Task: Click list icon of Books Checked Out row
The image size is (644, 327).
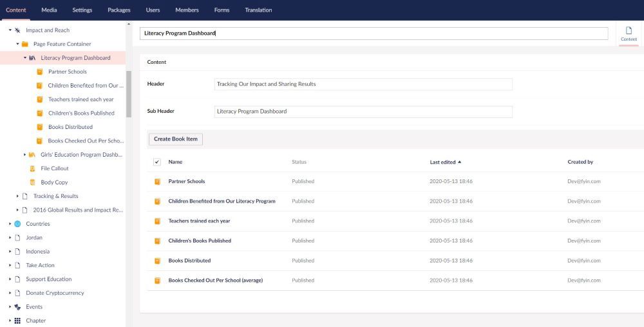Action: click(157, 281)
